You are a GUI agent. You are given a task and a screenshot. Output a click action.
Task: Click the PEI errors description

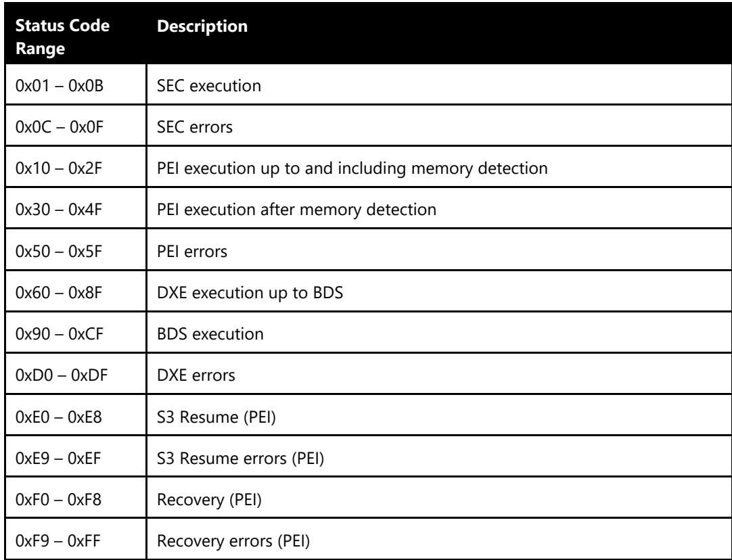(x=192, y=251)
